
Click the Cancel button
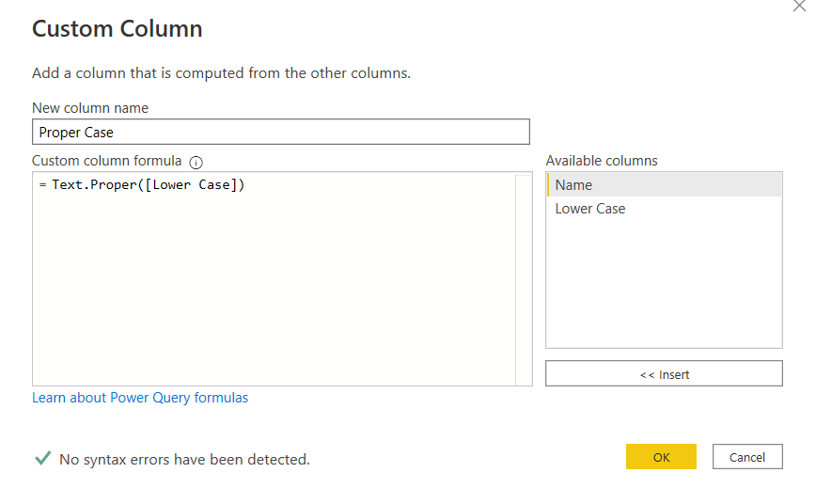tap(747, 457)
